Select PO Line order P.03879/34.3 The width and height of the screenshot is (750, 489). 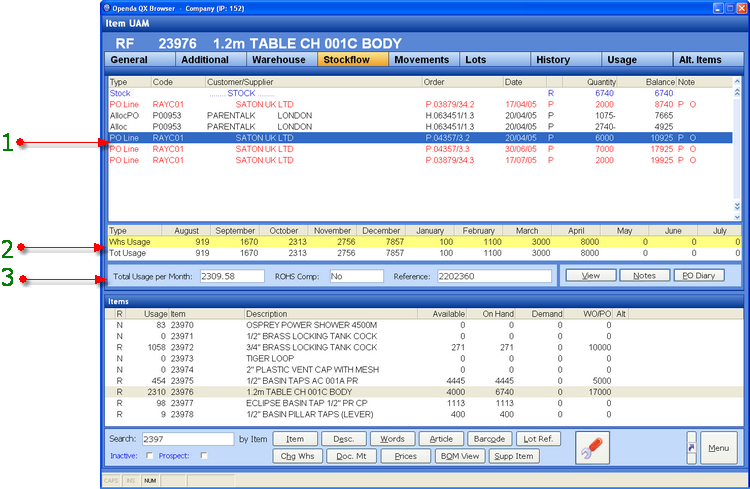pos(420,160)
